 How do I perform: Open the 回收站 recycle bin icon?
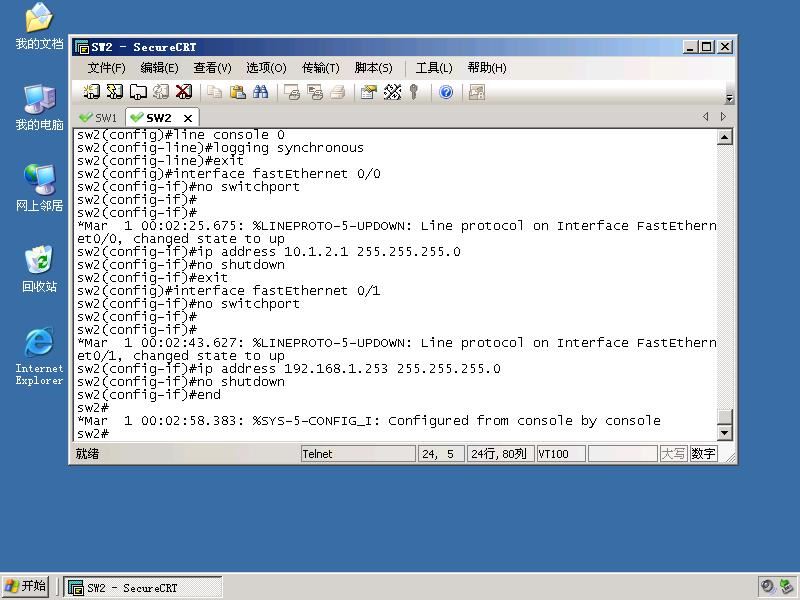tap(39, 269)
